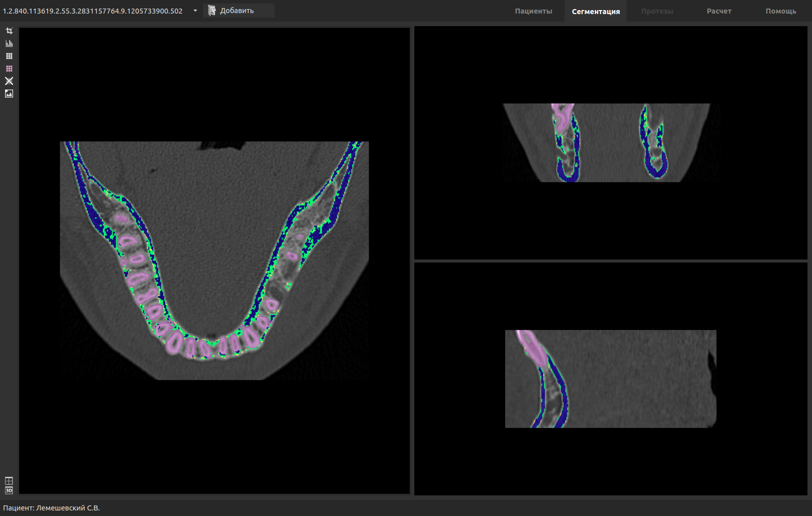Image resolution: width=812 pixels, height=516 pixels.
Task: Select the Сегментация tab
Action: click(x=595, y=11)
